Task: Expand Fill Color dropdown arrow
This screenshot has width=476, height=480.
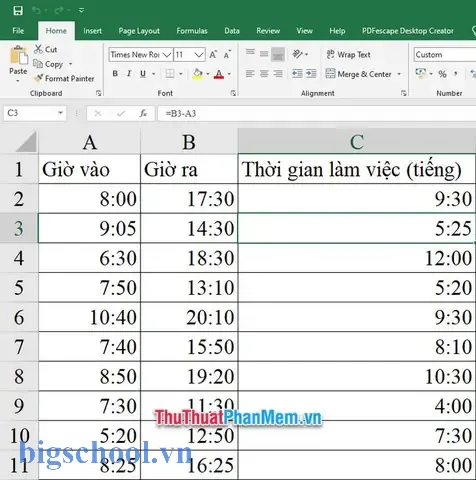Action: (208, 74)
